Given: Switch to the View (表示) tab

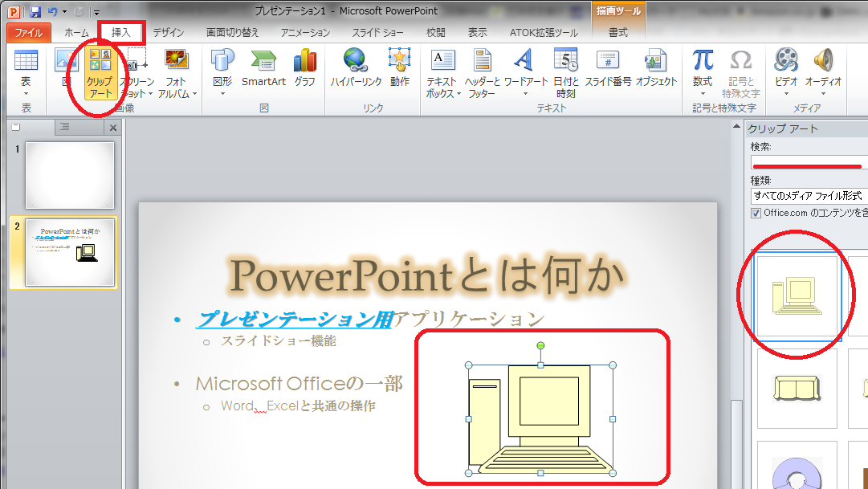Looking at the screenshot, I should [477, 33].
